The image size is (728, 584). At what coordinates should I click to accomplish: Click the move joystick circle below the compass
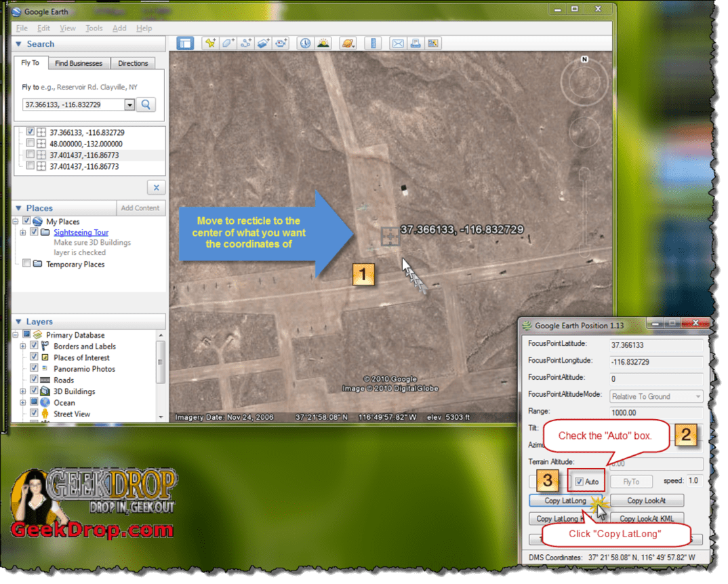pyautogui.click(x=584, y=132)
